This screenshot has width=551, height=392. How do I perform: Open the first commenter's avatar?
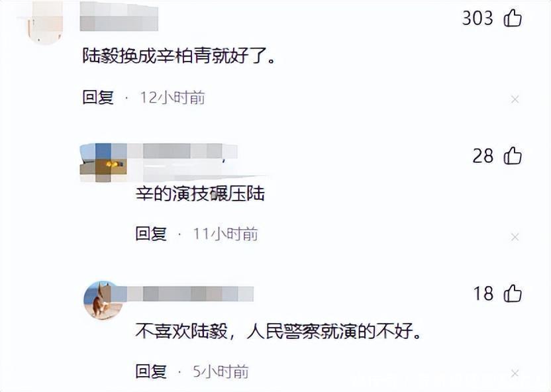[x=44, y=22]
